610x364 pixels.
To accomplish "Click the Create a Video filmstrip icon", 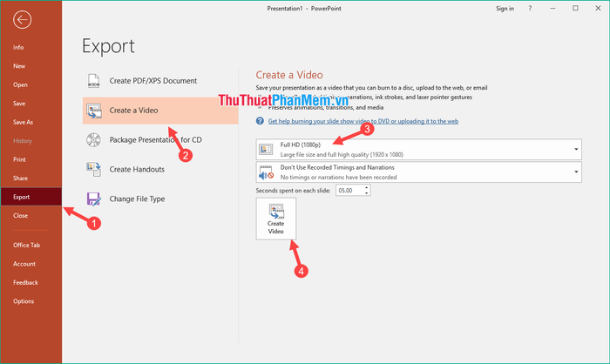I will (x=94, y=111).
